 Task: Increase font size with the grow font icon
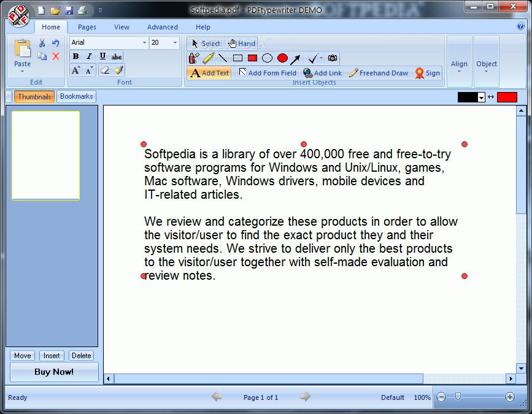[x=75, y=70]
